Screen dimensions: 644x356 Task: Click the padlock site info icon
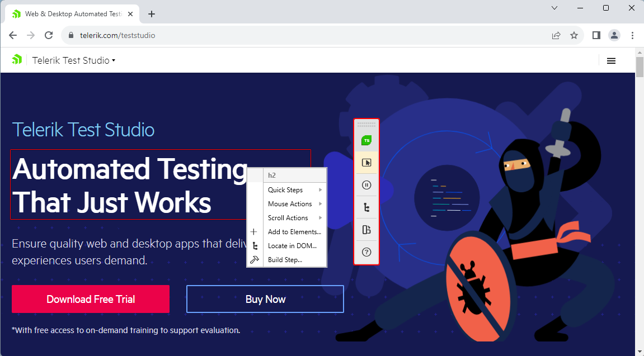coord(71,35)
